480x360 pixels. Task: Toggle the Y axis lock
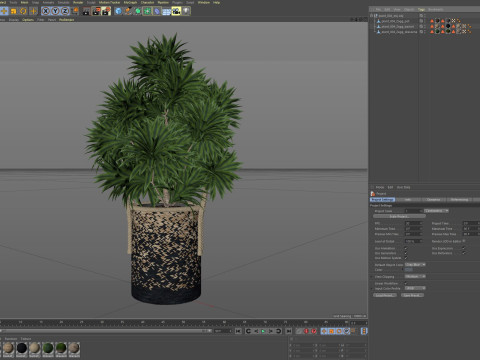[55, 11]
